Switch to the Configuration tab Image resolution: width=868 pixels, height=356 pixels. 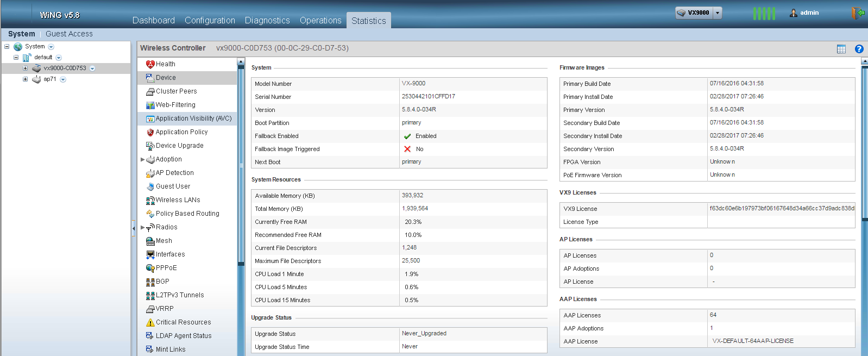(210, 20)
